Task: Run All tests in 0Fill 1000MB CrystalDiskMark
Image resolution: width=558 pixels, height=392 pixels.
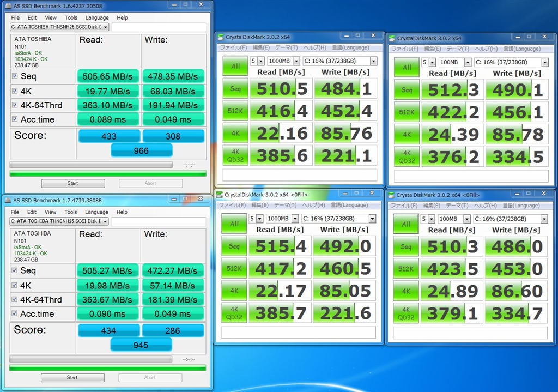Action: tap(234, 224)
